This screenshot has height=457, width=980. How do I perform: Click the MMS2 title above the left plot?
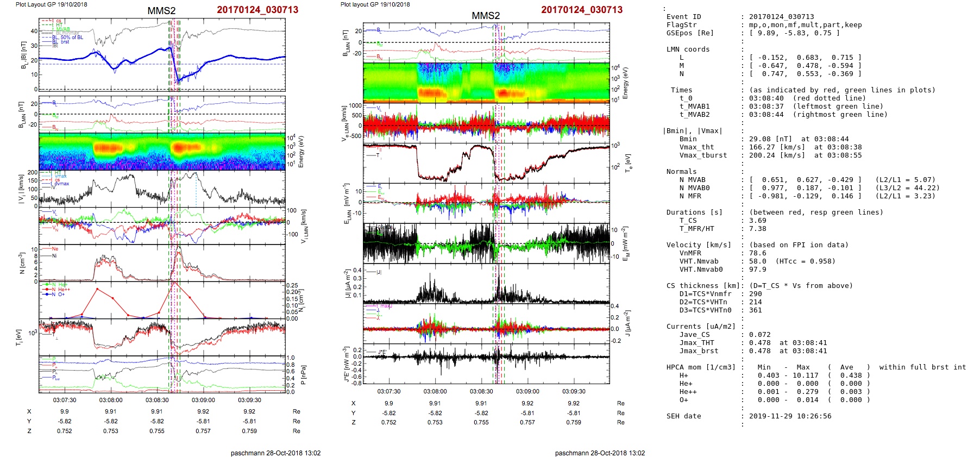pos(161,11)
